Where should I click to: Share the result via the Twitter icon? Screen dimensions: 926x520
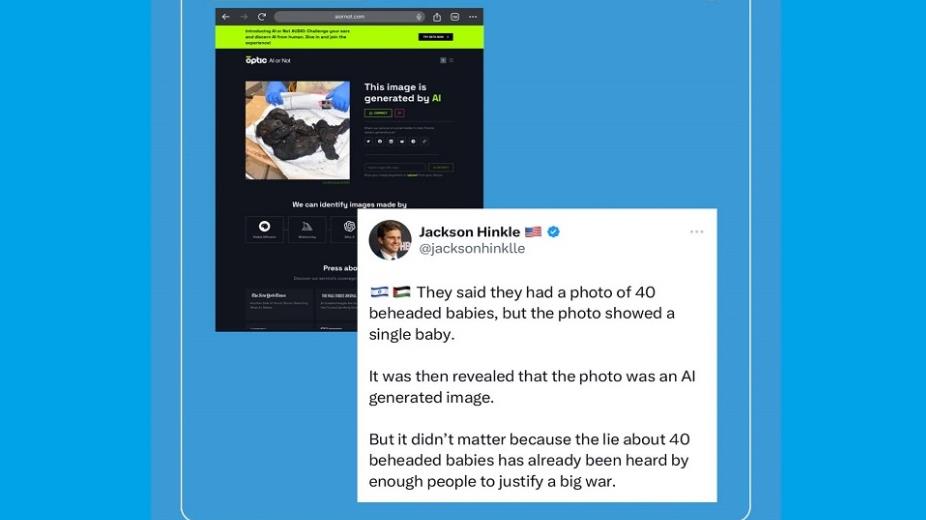(x=368, y=142)
